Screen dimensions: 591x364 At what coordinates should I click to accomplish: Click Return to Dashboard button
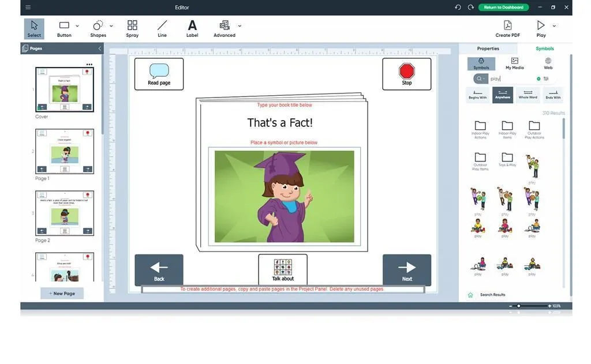[x=503, y=7]
